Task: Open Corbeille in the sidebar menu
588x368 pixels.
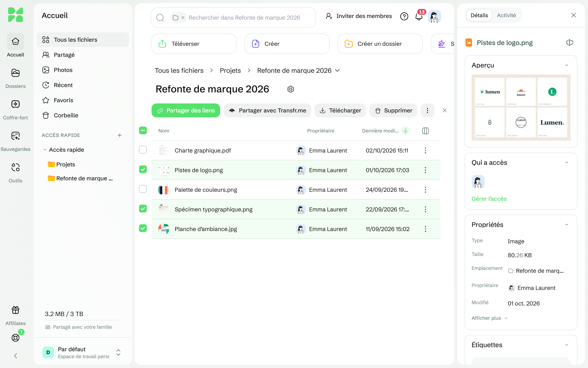Action: (83, 115)
